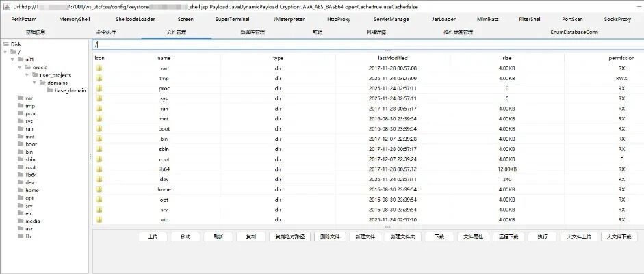Click the 删除文件 delete file button
The width and height of the screenshot is (644, 274).
coord(330,236)
